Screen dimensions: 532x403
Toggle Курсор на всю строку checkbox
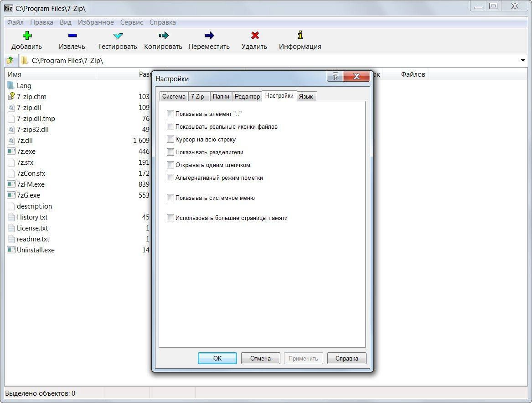(x=170, y=139)
